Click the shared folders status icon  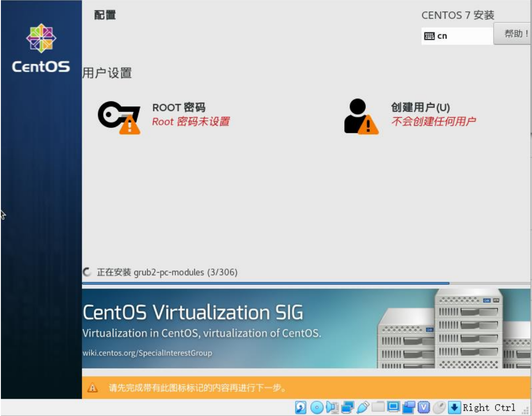(378, 408)
